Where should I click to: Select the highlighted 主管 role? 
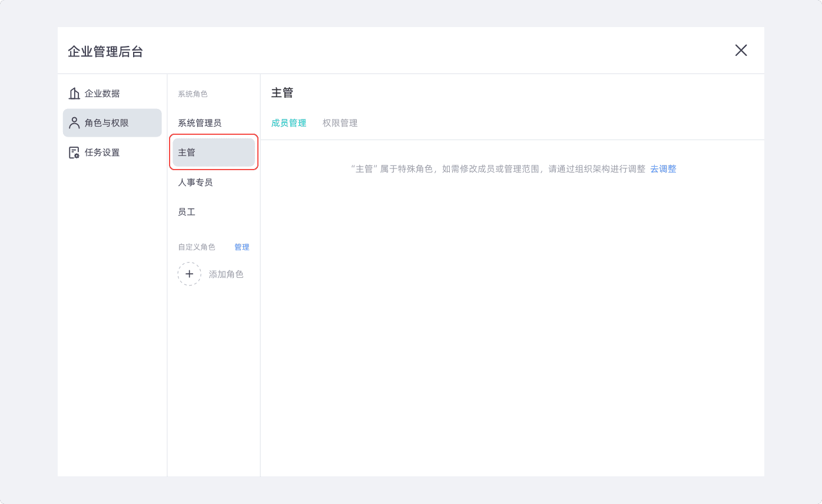click(213, 152)
